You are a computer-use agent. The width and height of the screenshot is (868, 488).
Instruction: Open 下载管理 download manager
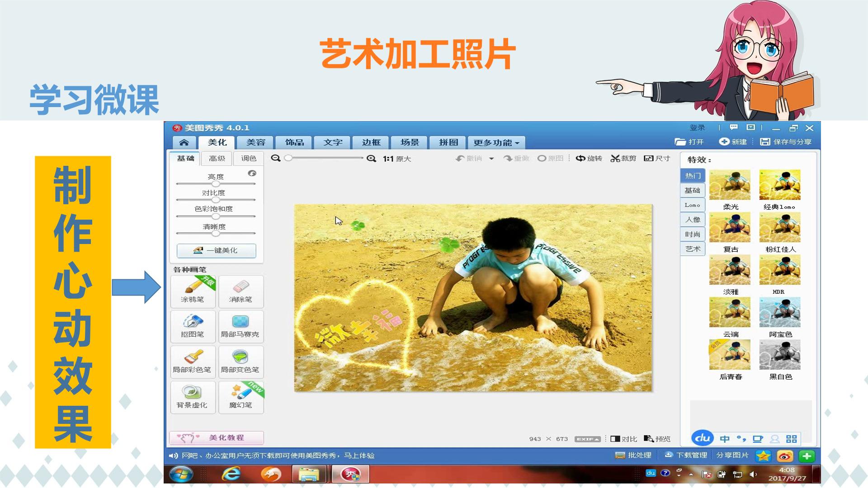pyautogui.click(x=685, y=455)
